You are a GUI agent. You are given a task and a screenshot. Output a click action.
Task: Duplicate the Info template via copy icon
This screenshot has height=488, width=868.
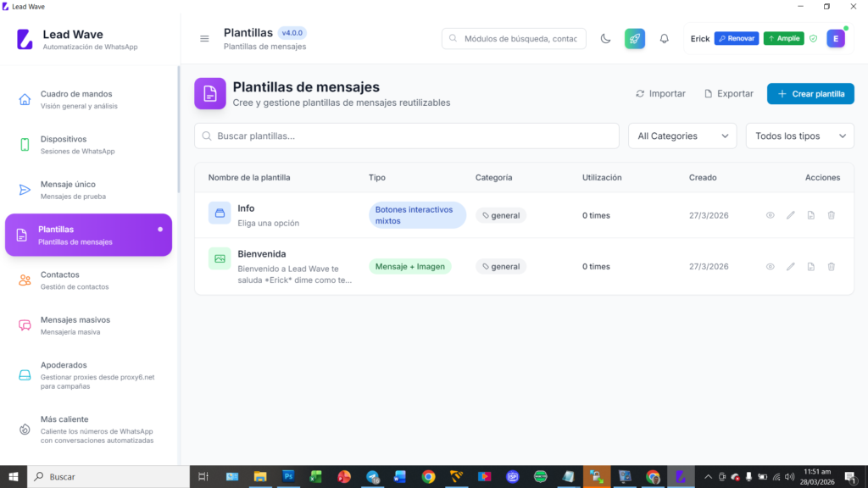tap(811, 215)
